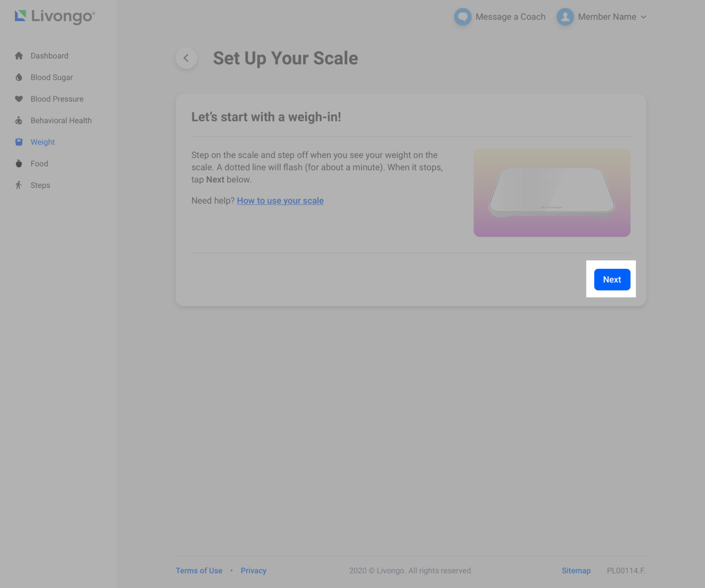Viewport: 705px width, 588px height.
Task: Click the Weight scale icon in sidebar
Action: [19, 142]
